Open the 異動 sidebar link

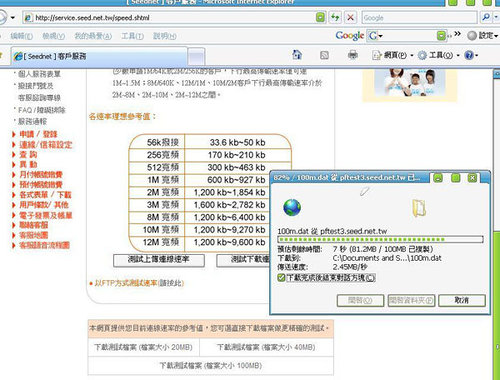pos(28,164)
